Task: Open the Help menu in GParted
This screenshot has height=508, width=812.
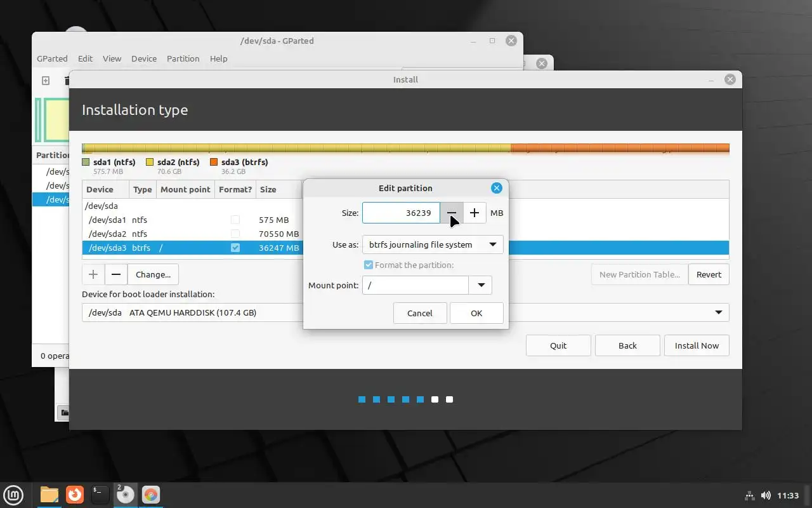Action: tap(218, 58)
